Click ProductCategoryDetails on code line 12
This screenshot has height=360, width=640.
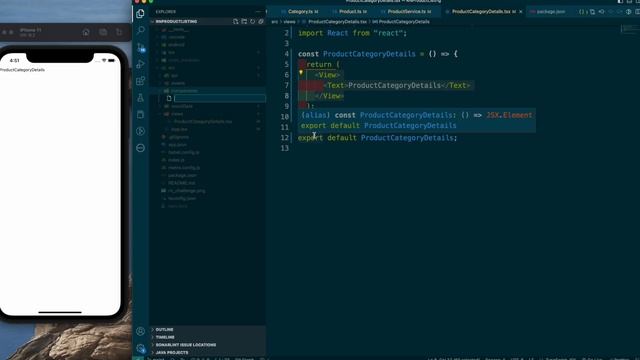(407, 138)
